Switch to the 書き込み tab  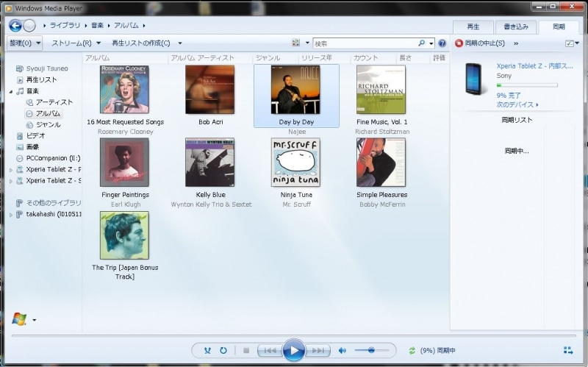(x=516, y=26)
